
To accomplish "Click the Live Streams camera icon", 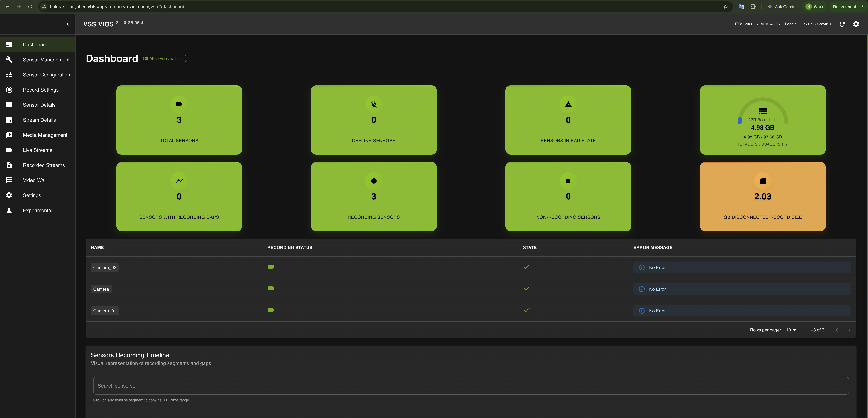I will [x=9, y=150].
